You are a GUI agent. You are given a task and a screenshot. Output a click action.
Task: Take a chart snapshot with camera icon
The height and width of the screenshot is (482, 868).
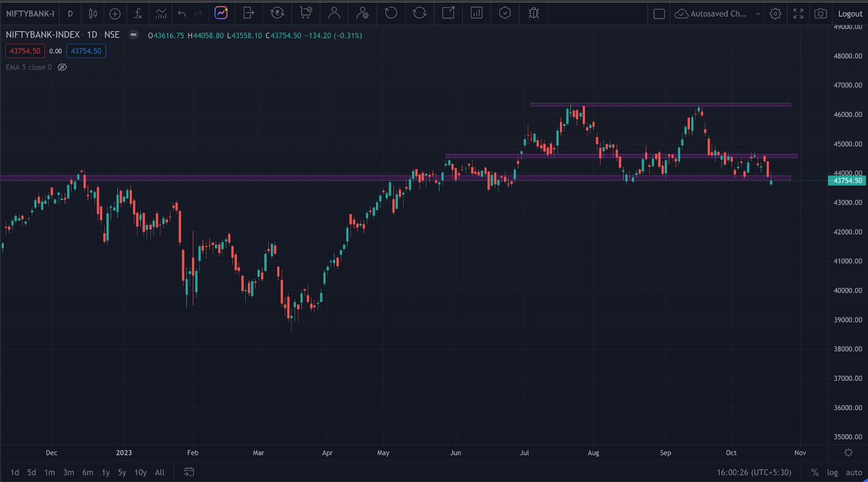pyautogui.click(x=820, y=14)
